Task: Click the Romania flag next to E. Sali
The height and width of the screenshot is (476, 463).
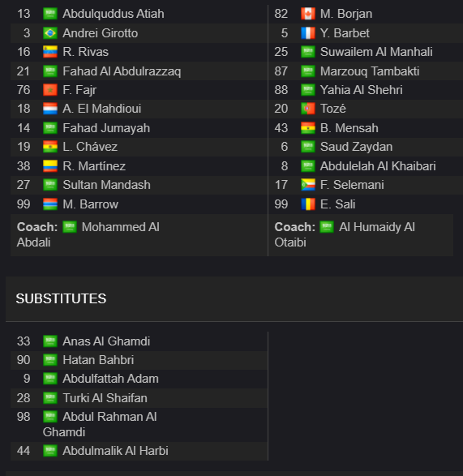Action: tap(308, 204)
